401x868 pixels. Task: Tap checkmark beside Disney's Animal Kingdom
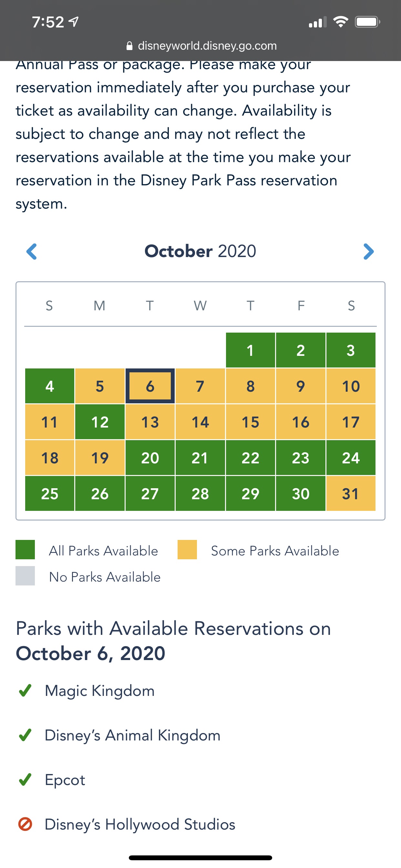pos(25,735)
